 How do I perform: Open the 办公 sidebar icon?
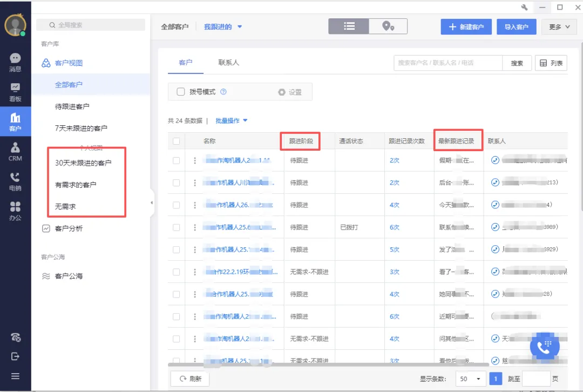(16, 209)
